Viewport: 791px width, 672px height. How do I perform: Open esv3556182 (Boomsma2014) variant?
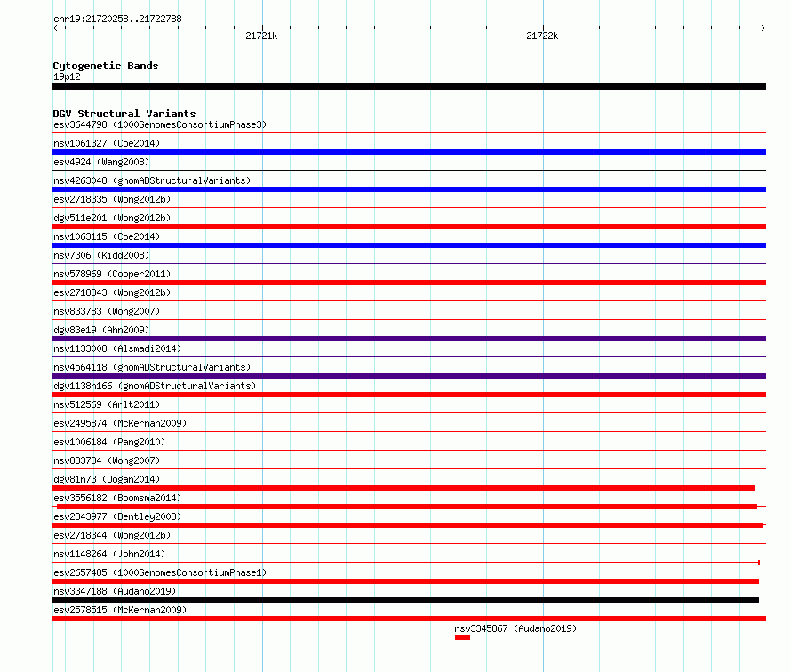pyautogui.click(x=407, y=507)
